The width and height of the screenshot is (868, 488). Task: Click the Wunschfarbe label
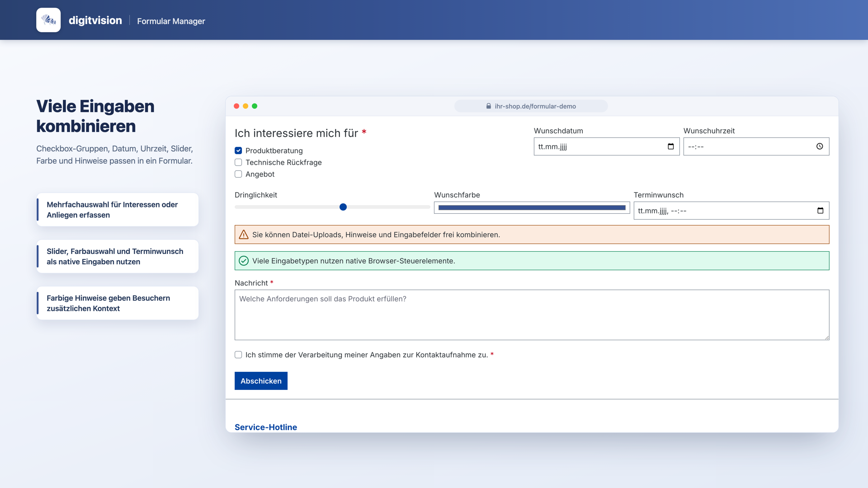tap(457, 195)
